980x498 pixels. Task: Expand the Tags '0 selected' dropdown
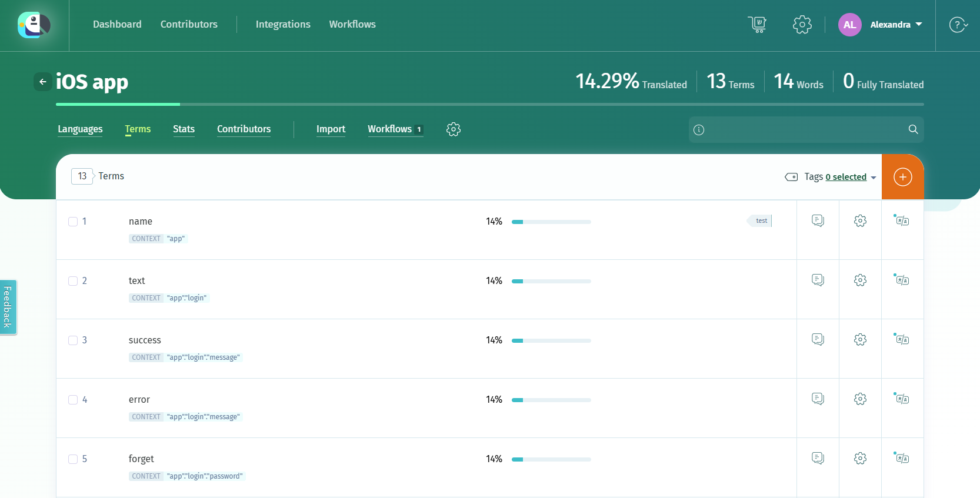pyautogui.click(x=851, y=177)
